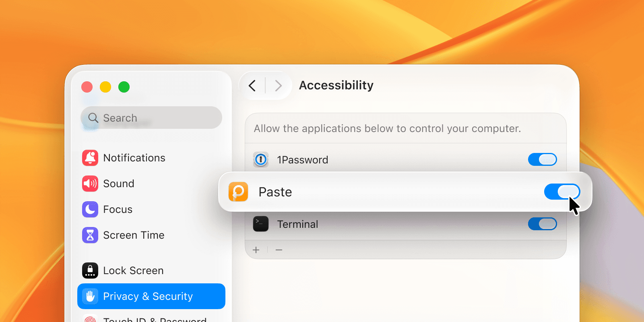The image size is (644, 322).
Task: Open Focus settings via moon icon
Action: (x=90, y=209)
